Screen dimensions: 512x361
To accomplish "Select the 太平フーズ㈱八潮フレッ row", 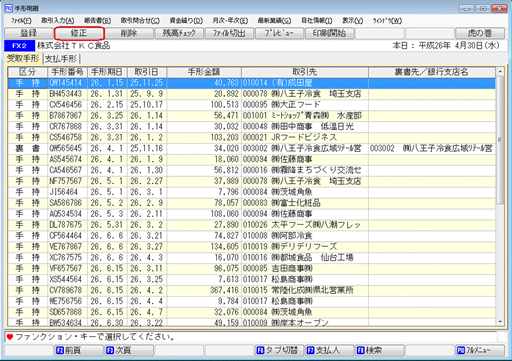I will pos(252,225).
